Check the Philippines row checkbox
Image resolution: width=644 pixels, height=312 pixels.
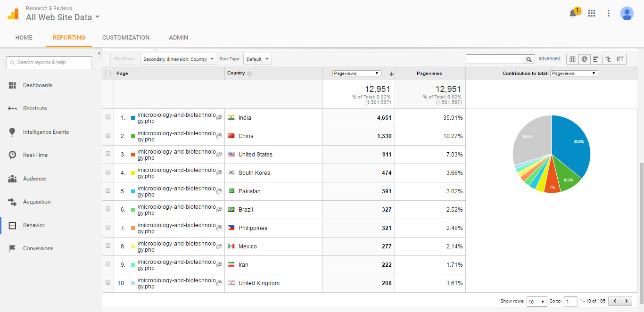click(x=108, y=227)
